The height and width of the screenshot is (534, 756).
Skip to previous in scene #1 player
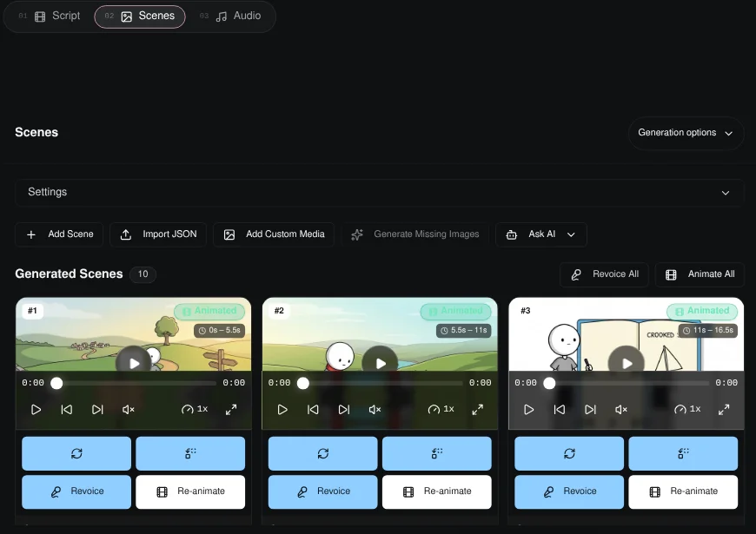tap(67, 410)
